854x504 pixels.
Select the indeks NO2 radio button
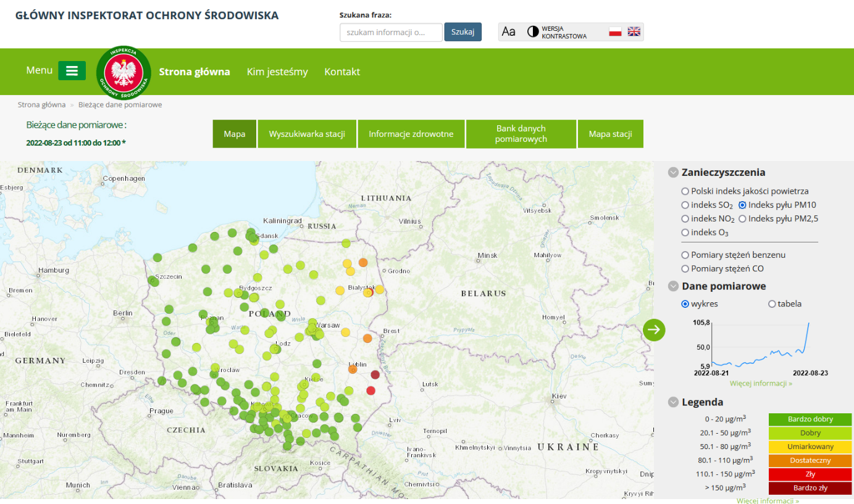click(685, 218)
